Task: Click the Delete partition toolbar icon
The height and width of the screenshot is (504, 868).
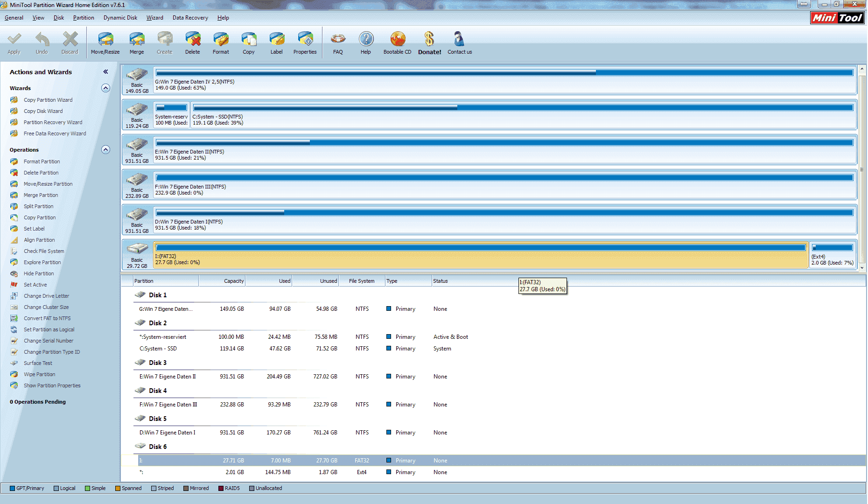Action: 193,43
